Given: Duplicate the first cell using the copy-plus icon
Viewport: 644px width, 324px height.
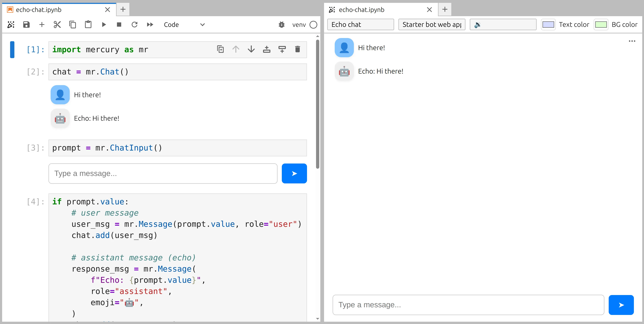Looking at the screenshot, I should (x=220, y=49).
